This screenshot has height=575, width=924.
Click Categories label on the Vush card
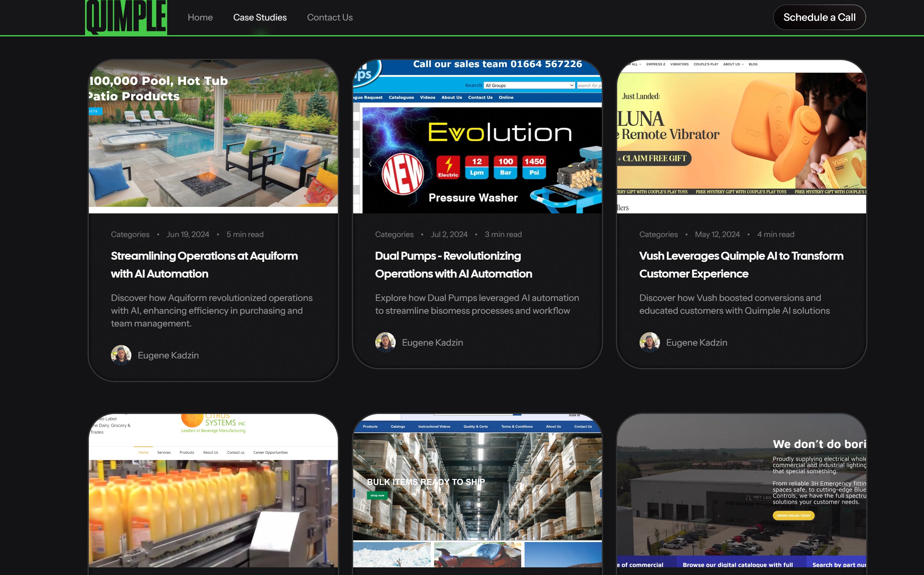(x=658, y=234)
